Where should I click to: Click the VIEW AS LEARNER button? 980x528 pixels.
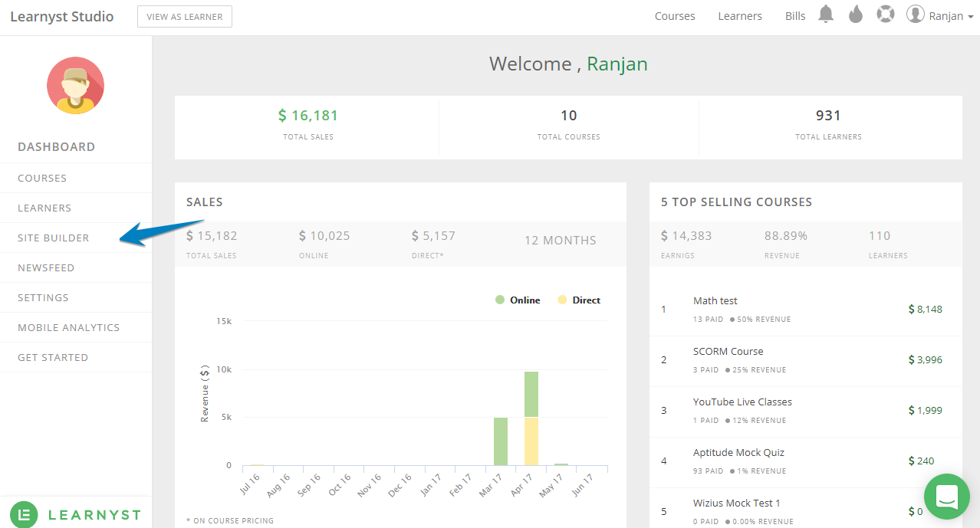click(185, 17)
